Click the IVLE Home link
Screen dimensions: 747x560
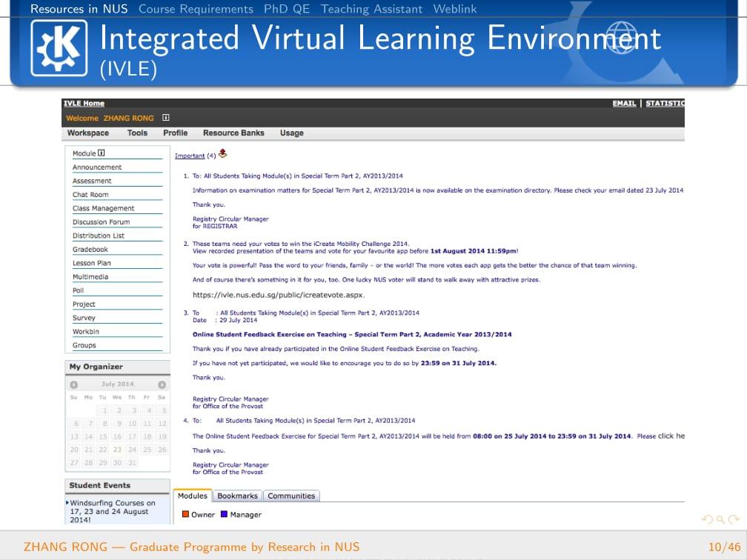click(x=84, y=104)
